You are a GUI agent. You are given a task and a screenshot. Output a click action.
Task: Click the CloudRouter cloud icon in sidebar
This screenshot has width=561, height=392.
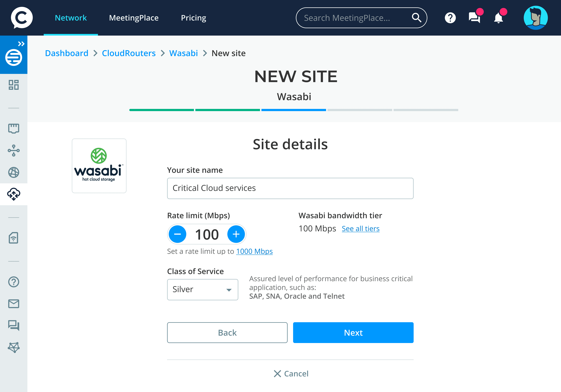14,194
